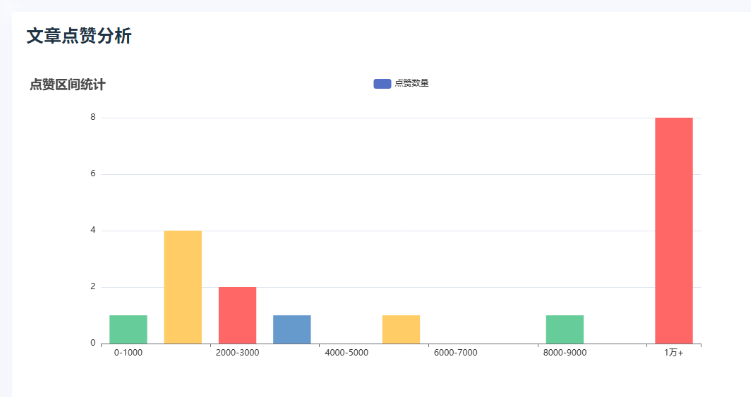This screenshot has height=397, width=751.
Task: Click the 6000-7000 axis label
Action: tap(456, 353)
